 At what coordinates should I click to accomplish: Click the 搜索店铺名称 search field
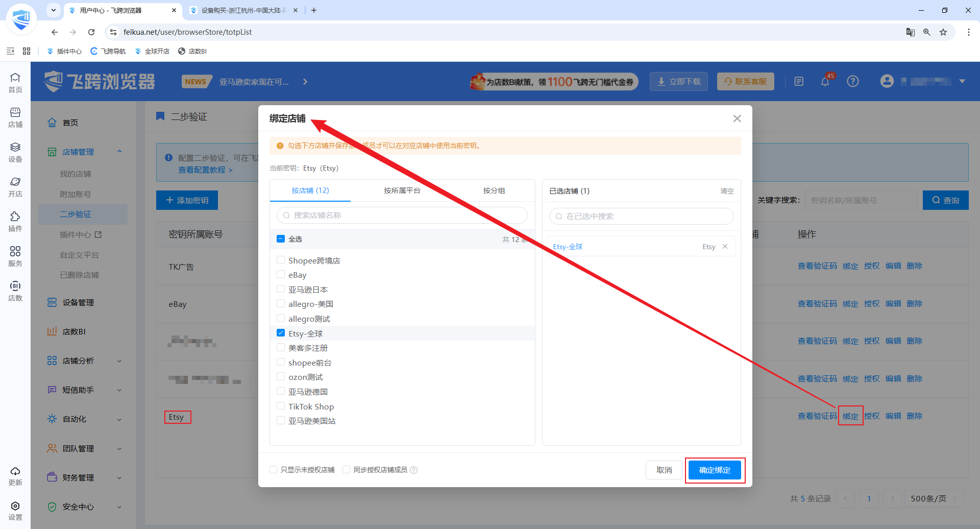(402, 215)
